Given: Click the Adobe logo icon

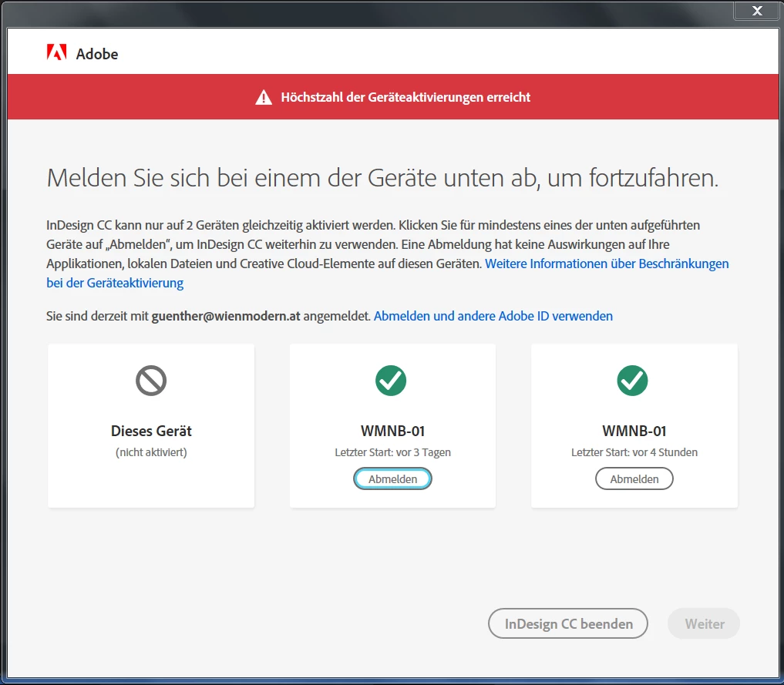Looking at the screenshot, I should (56, 52).
